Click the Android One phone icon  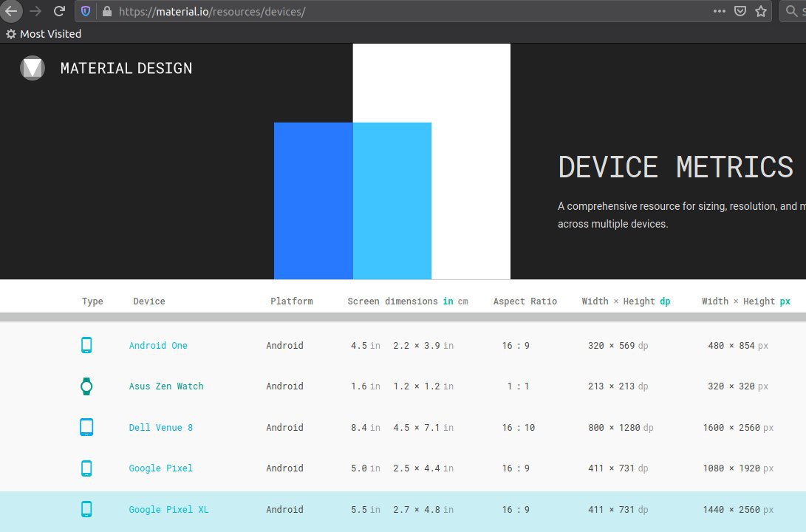86,345
